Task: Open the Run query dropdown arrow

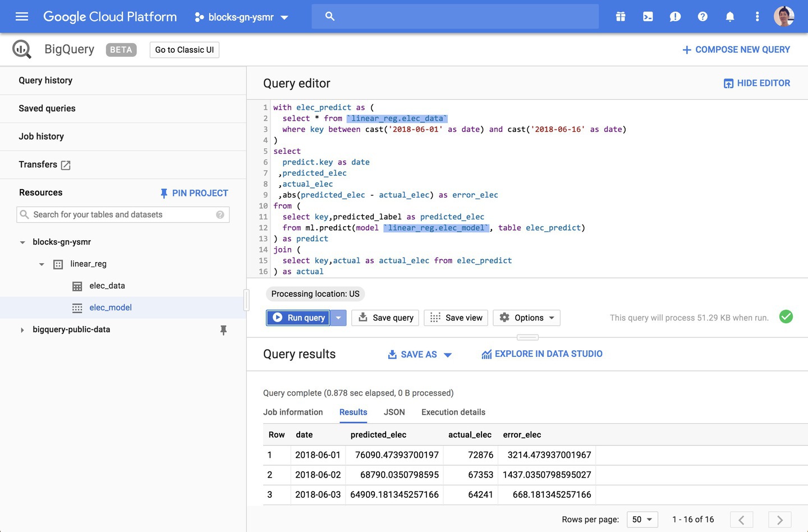Action: tap(338, 318)
